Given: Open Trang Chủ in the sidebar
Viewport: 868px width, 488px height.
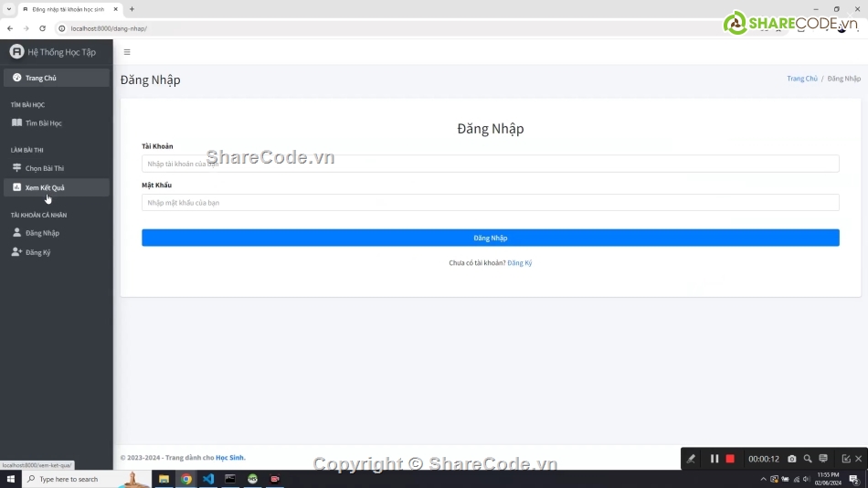Looking at the screenshot, I should click(57, 78).
